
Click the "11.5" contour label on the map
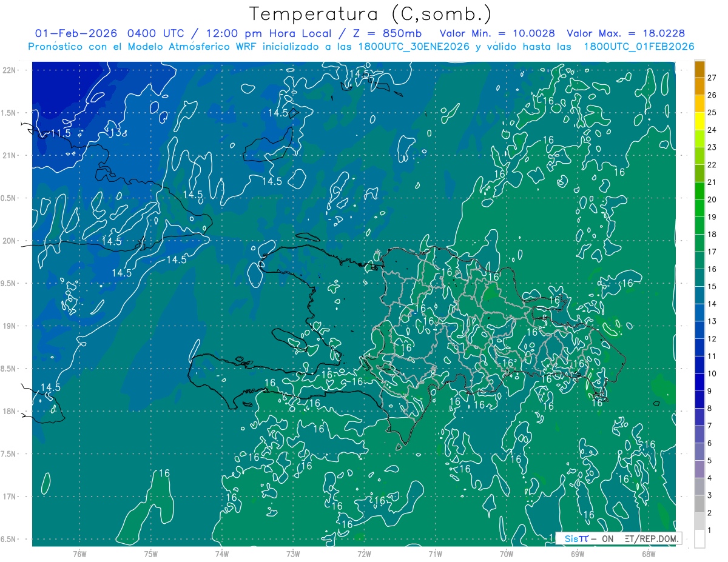tap(61, 133)
